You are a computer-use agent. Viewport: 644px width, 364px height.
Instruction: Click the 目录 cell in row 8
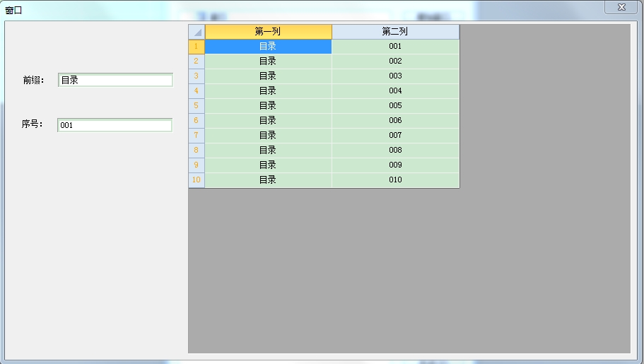268,150
